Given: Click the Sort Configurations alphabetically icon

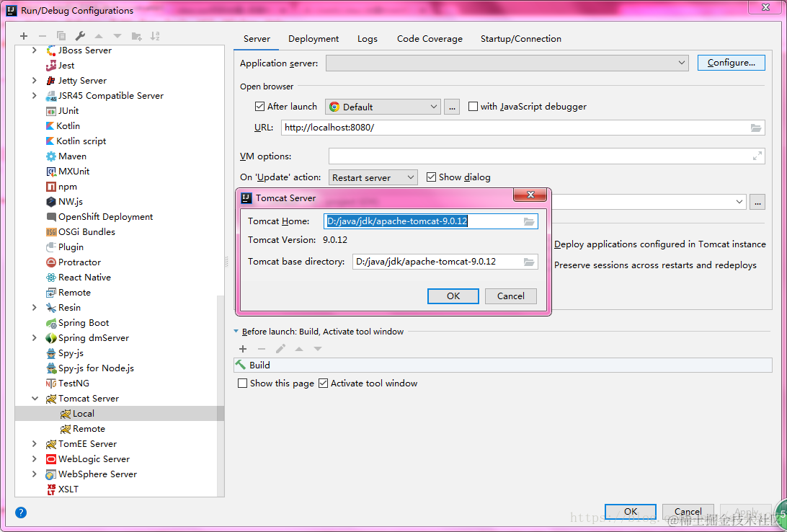Looking at the screenshot, I should (155, 36).
